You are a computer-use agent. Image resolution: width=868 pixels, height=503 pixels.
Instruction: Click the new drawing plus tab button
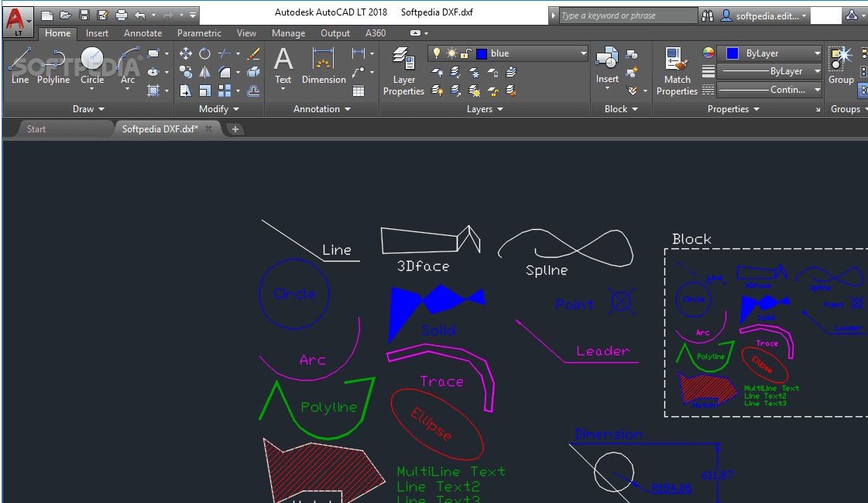click(235, 129)
